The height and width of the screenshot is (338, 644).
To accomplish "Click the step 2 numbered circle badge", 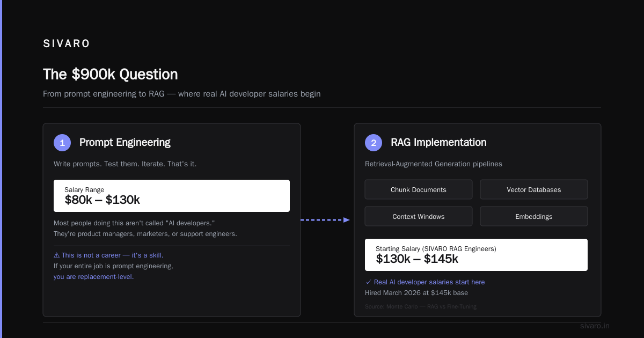I will point(374,143).
